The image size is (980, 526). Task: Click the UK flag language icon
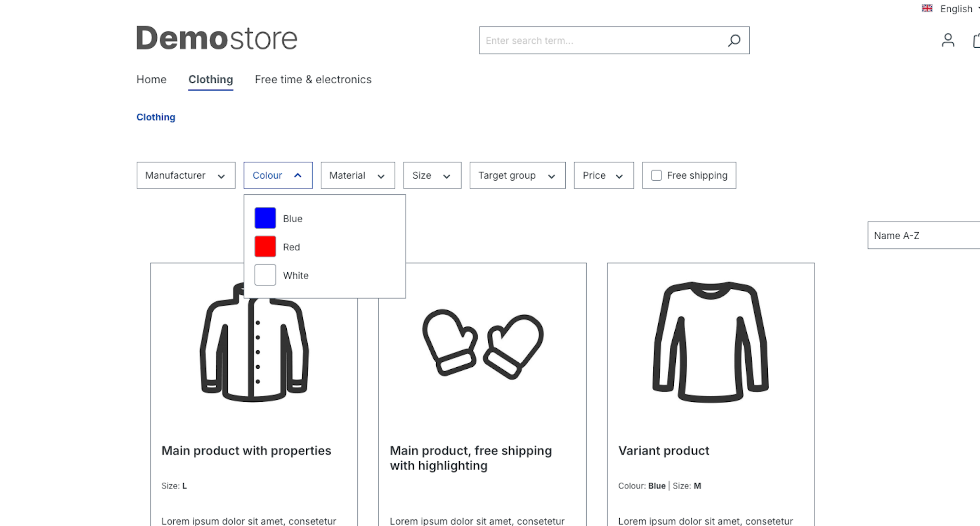(927, 8)
